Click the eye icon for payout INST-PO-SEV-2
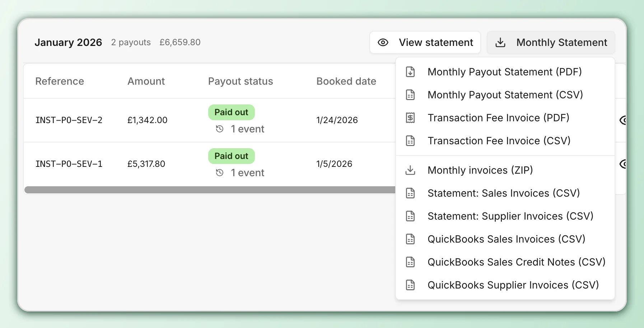 tap(623, 120)
